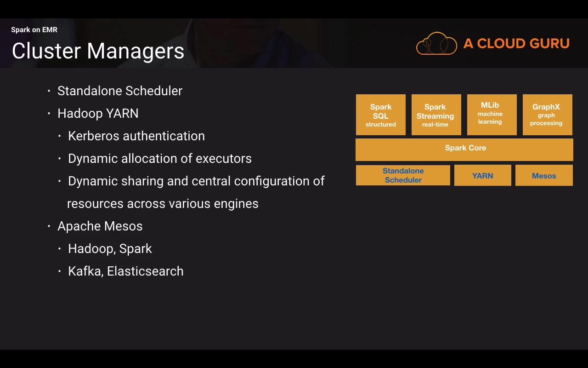This screenshot has width=588, height=368.
Task: Select the 'Spark on EMR' subtitle text
Action: pos(34,30)
